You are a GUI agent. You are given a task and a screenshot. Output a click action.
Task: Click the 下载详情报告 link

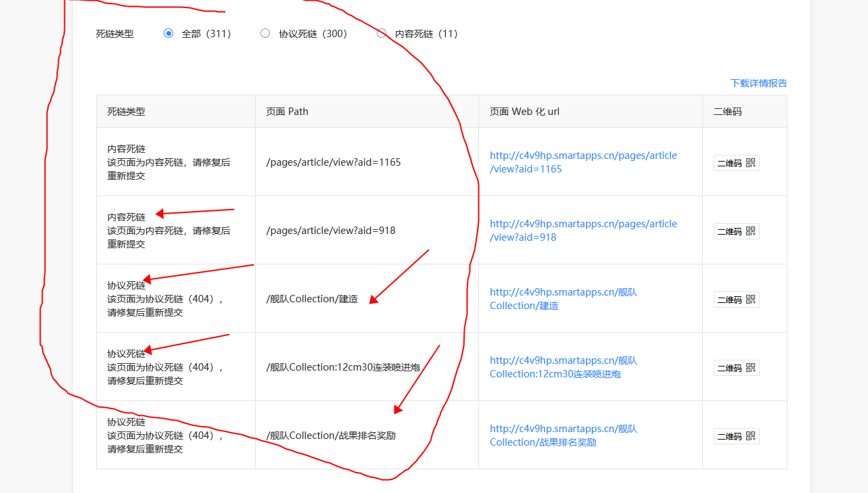tap(758, 83)
